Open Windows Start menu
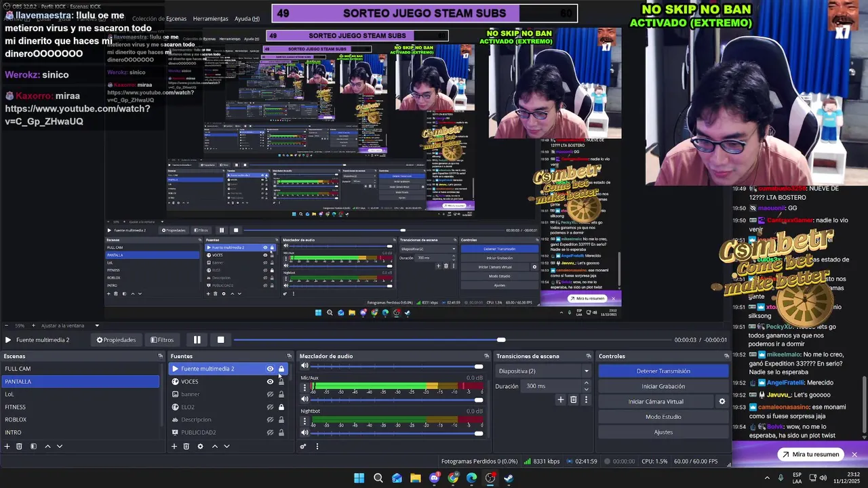The width and height of the screenshot is (868, 488). tap(359, 478)
